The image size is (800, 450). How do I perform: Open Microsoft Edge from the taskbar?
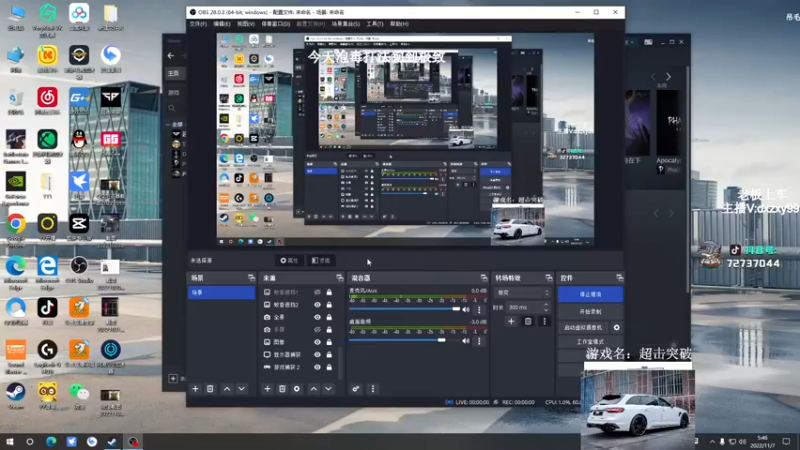point(51,442)
